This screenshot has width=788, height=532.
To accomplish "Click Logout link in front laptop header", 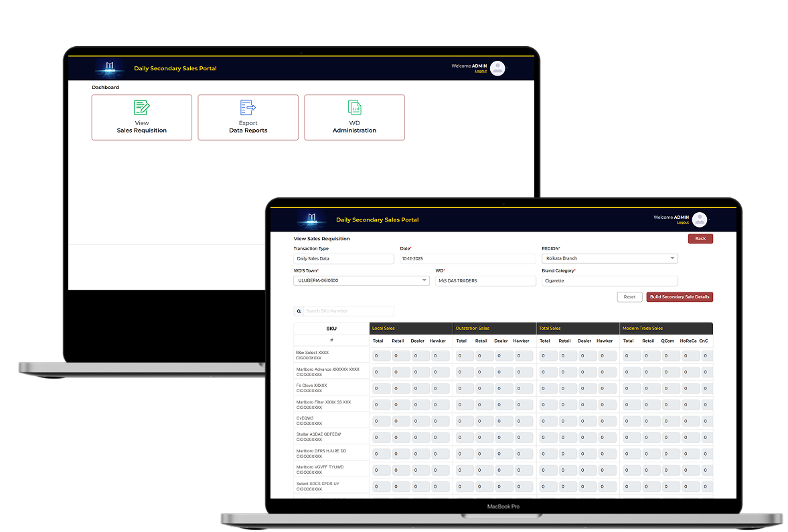I will pyautogui.click(x=683, y=223).
